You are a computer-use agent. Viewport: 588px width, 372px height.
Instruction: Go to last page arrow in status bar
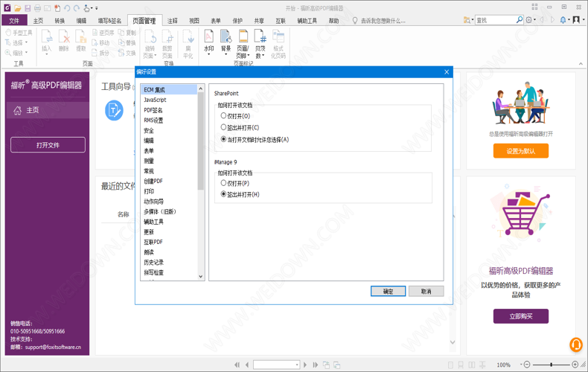click(316, 365)
